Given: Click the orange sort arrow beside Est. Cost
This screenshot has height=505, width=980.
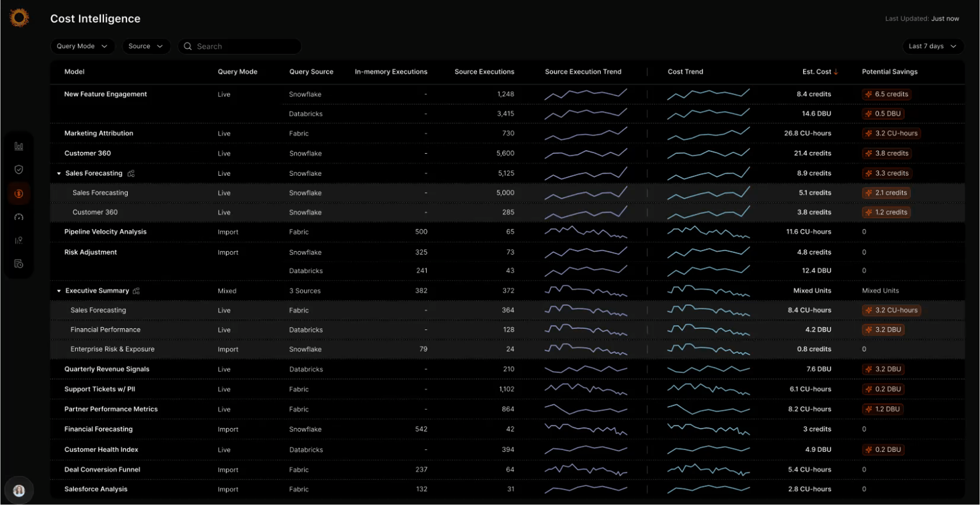Looking at the screenshot, I should coord(836,72).
